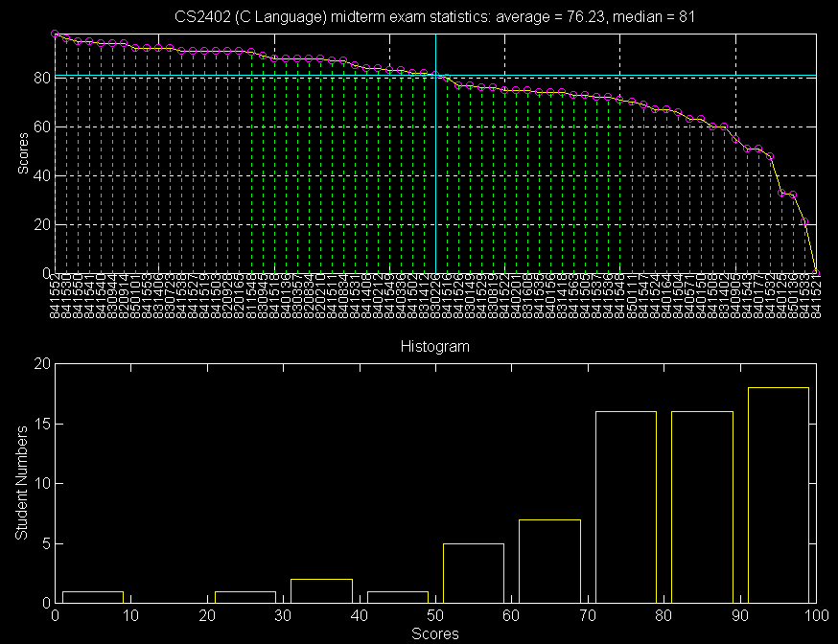Click the histogram bar for 70-80 scores
Viewport: 838px width, 644px height.
pyautogui.click(x=626, y=506)
